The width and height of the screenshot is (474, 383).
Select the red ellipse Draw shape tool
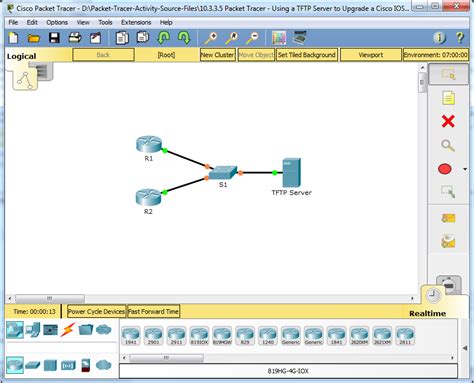445,169
